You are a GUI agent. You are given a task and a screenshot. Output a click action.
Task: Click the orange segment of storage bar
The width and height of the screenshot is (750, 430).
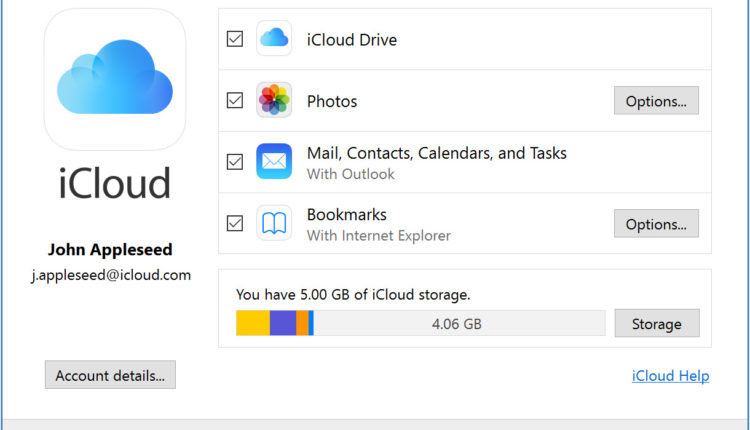tap(302, 323)
